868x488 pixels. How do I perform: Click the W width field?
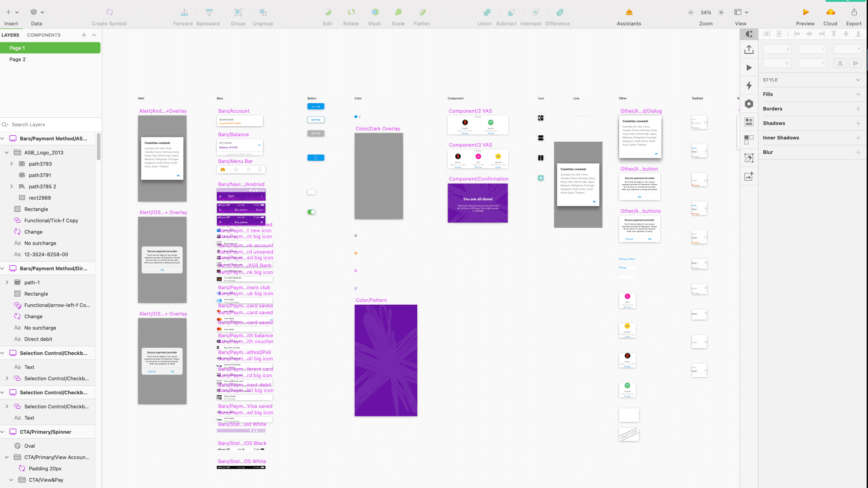[777, 63]
